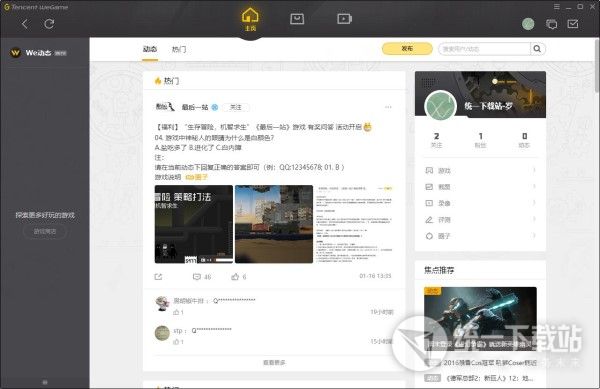Share the post with the share icon

[158, 277]
